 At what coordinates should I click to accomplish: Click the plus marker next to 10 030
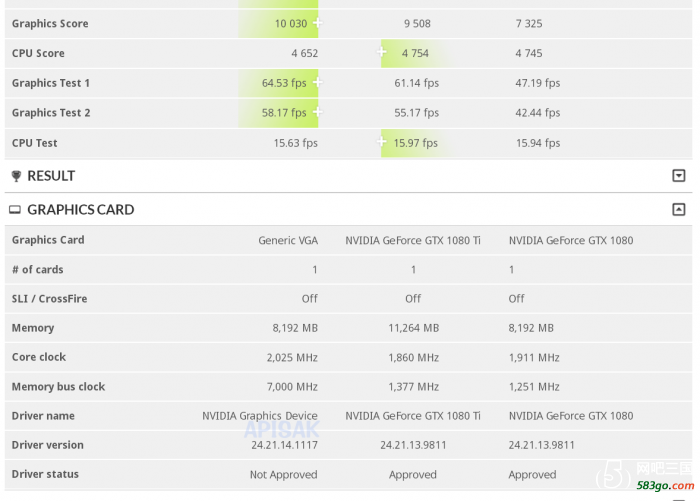318,22
